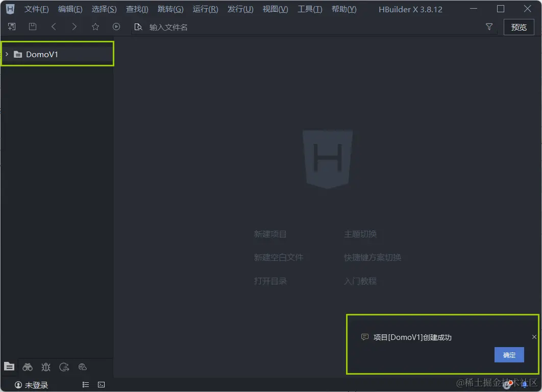
Task: Click the 主题切换 link
Action: [360, 234]
